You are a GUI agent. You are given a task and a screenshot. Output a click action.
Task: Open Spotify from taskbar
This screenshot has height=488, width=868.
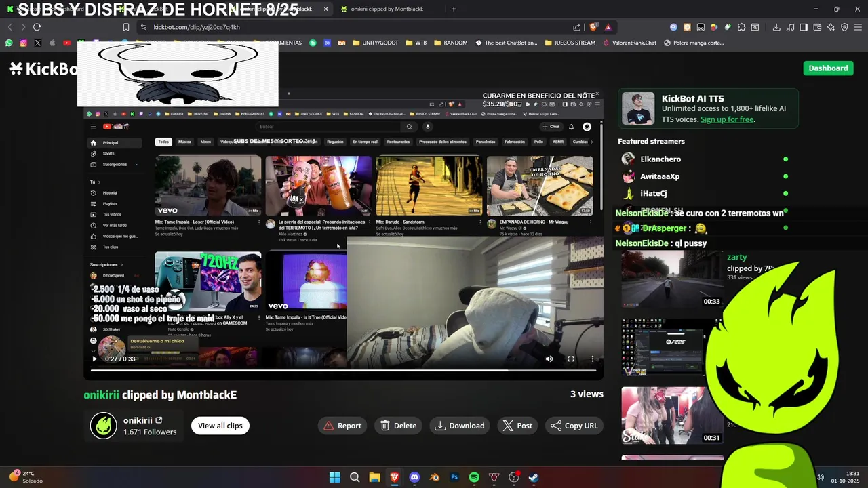click(x=474, y=477)
